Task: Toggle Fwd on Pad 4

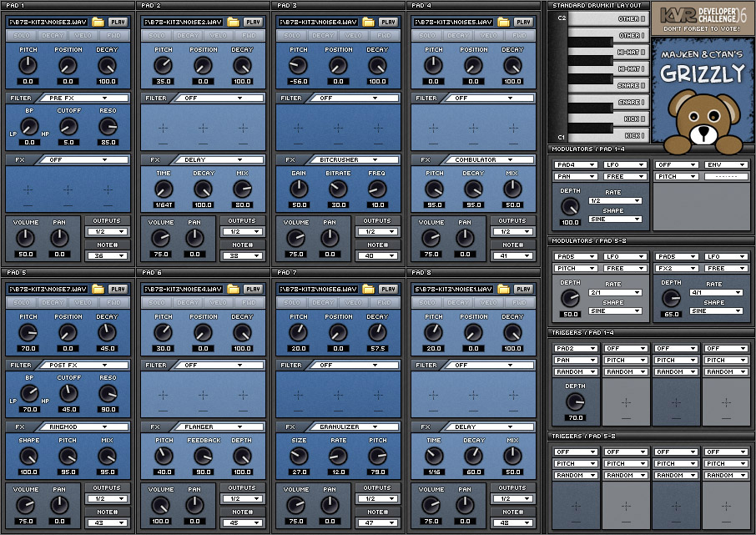Action: point(519,35)
